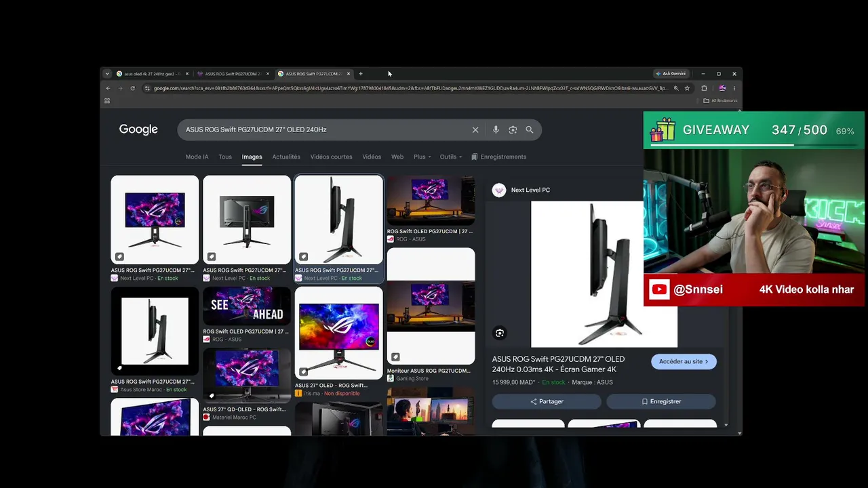868x488 pixels.
Task: Open first front-view monitor thumbnail from Next Level PC
Action: coord(155,220)
